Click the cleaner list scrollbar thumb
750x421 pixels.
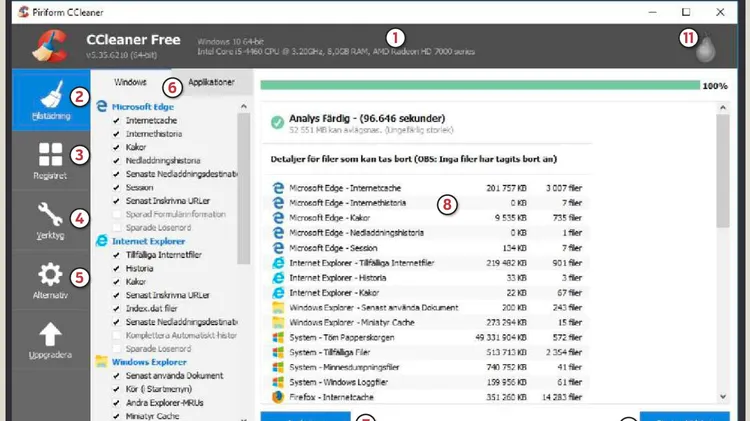click(x=243, y=188)
